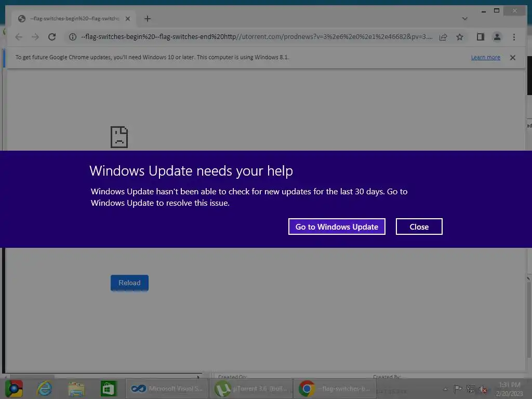Open network status tray icon

471,389
